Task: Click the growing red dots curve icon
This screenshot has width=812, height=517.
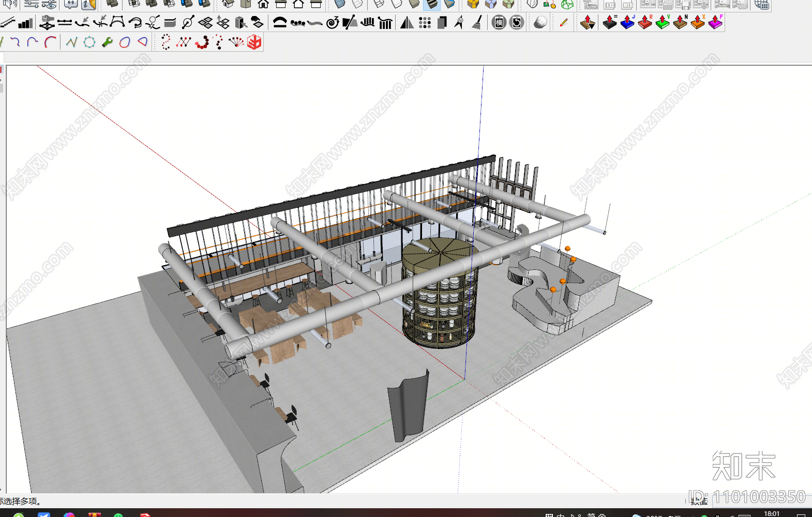Action: coord(202,42)
